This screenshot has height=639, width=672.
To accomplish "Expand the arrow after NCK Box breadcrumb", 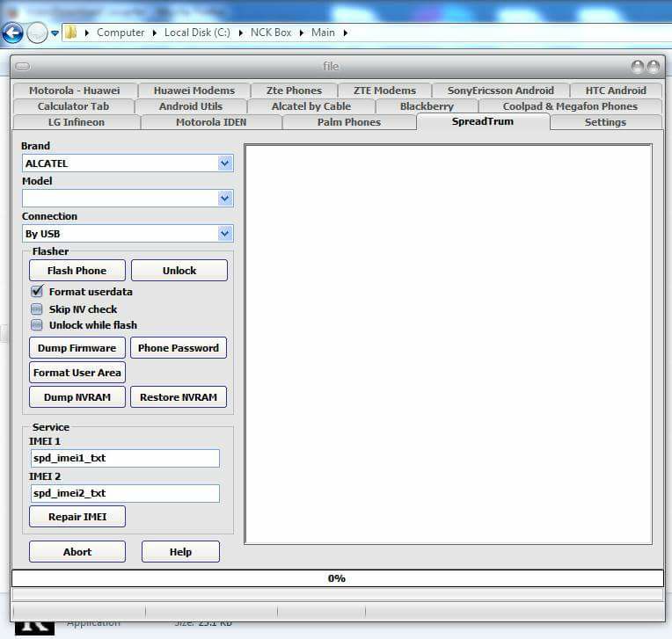I will [x=302, y=33].
